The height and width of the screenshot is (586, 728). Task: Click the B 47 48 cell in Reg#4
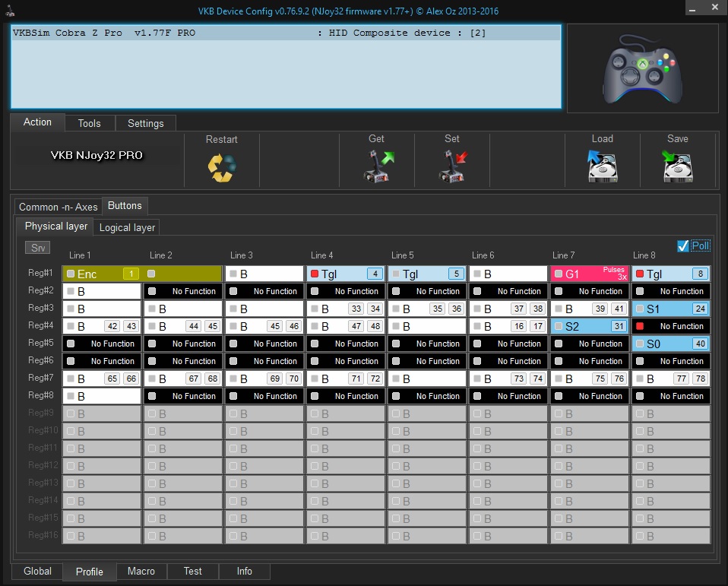(x=346, y=326)
